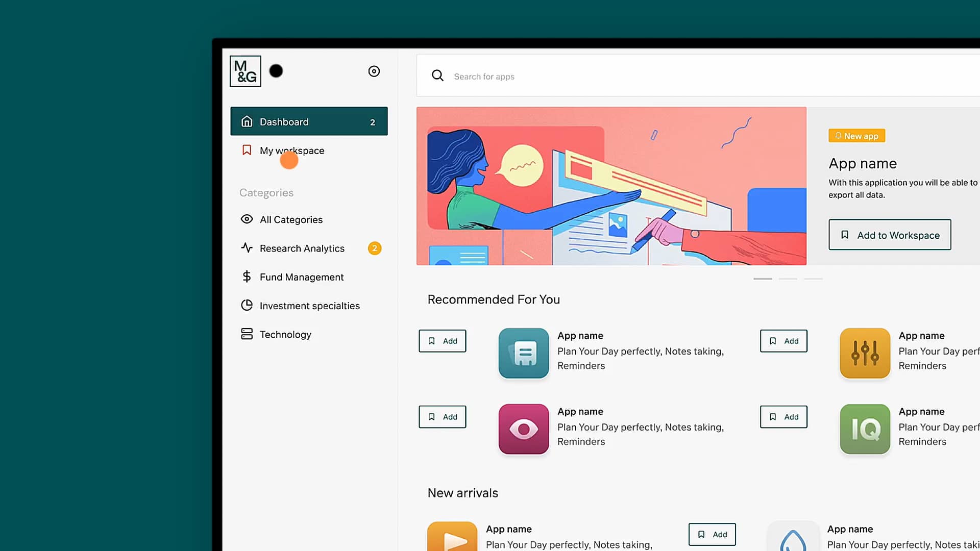Click the Investment specialties pie chart icon

click(x=247, y=305)
